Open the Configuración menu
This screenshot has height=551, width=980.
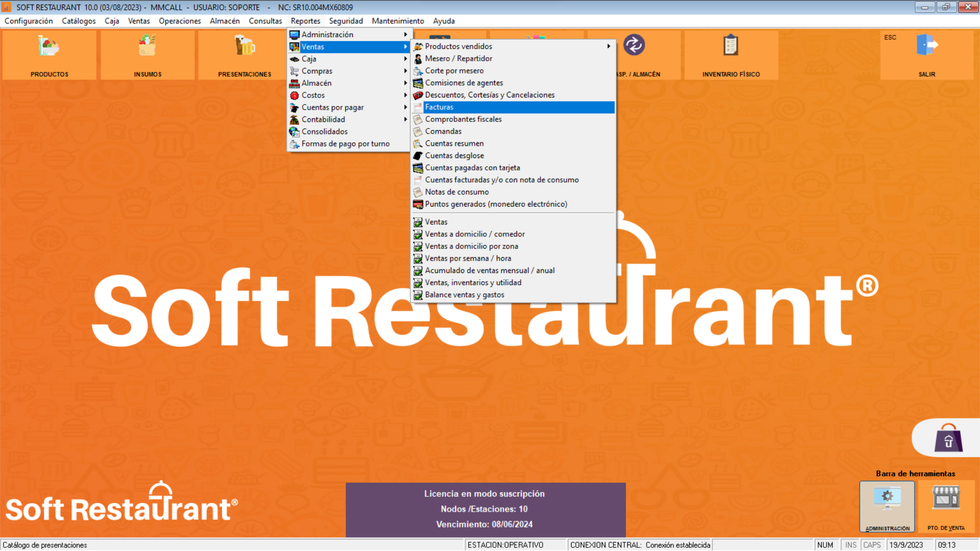(29, 21)
